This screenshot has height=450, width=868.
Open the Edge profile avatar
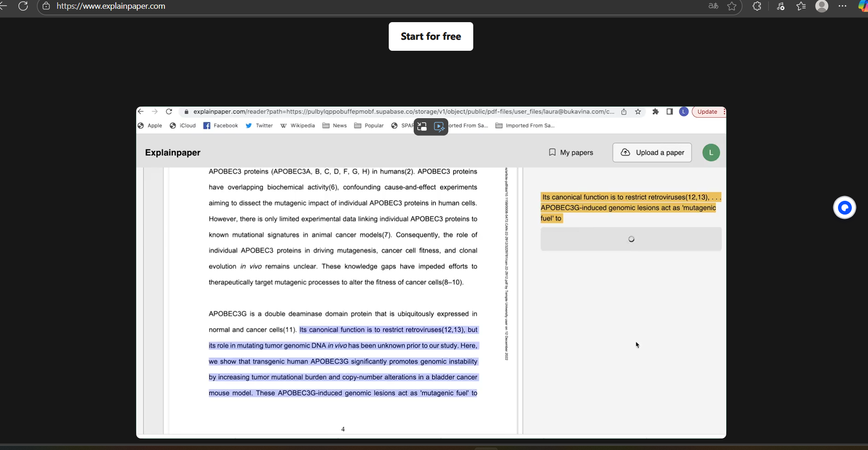(x=822, y=6)
